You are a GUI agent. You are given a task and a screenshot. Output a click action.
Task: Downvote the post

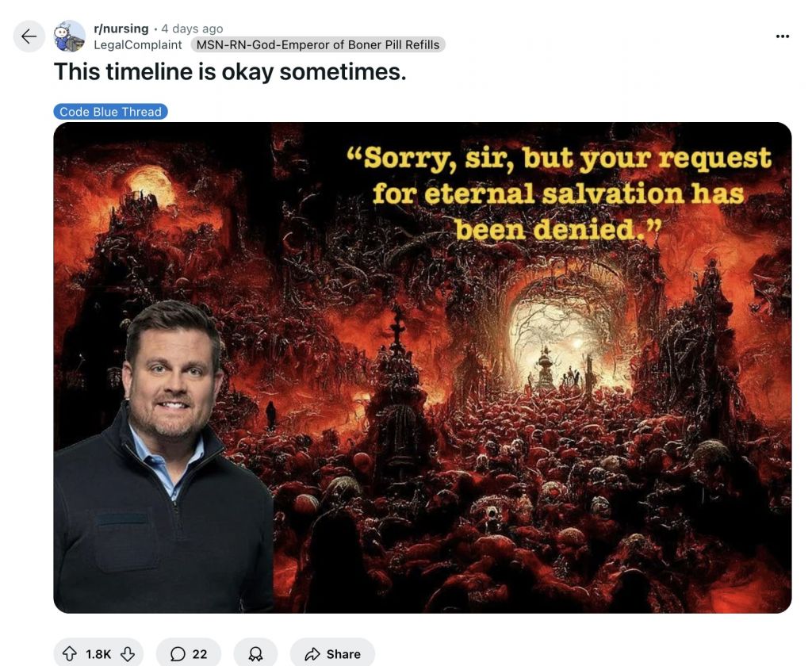[128, 653]
